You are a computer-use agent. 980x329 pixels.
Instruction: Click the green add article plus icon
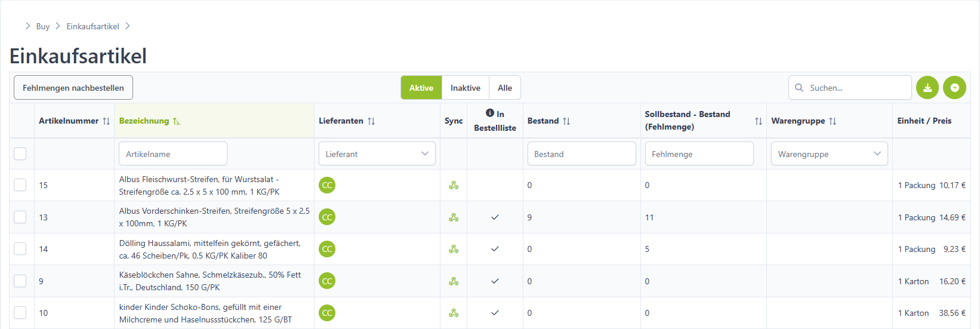[954, 88]
